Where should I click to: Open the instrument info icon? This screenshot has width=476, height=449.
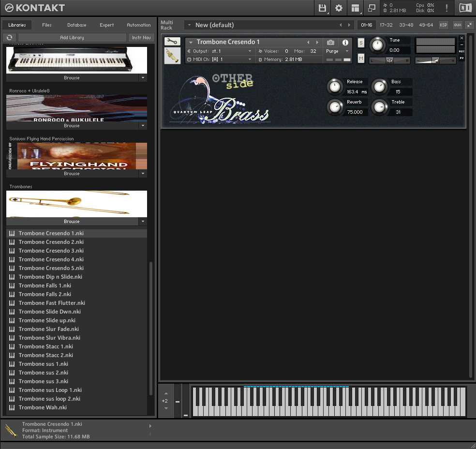point(345,43)
